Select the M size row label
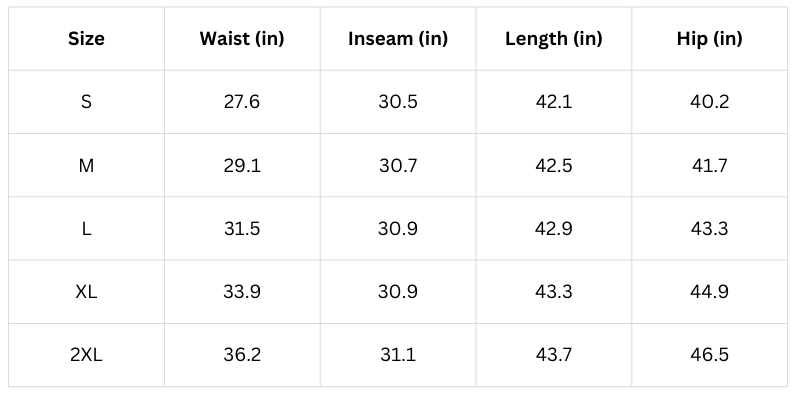Image resolution: width=800 pixels, height=400 pixels. 86,165
